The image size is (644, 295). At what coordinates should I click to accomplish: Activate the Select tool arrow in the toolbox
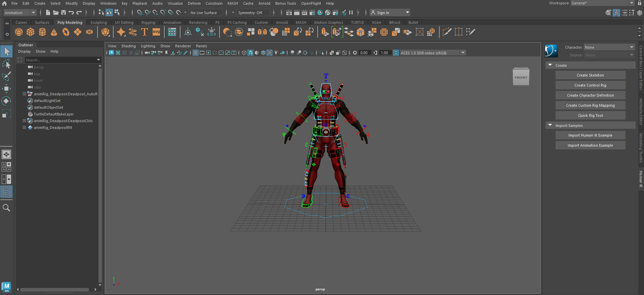(6, 51)
